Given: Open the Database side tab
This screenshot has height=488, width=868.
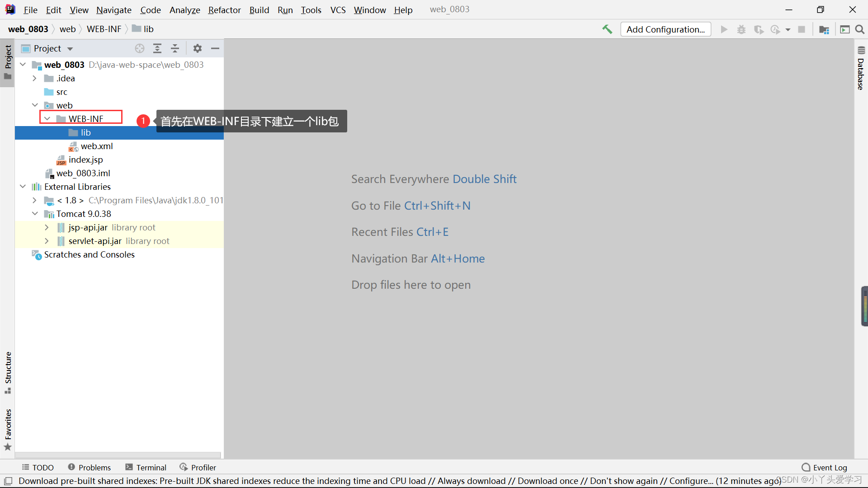Looking at the screenshot, I should pos(861,68).
